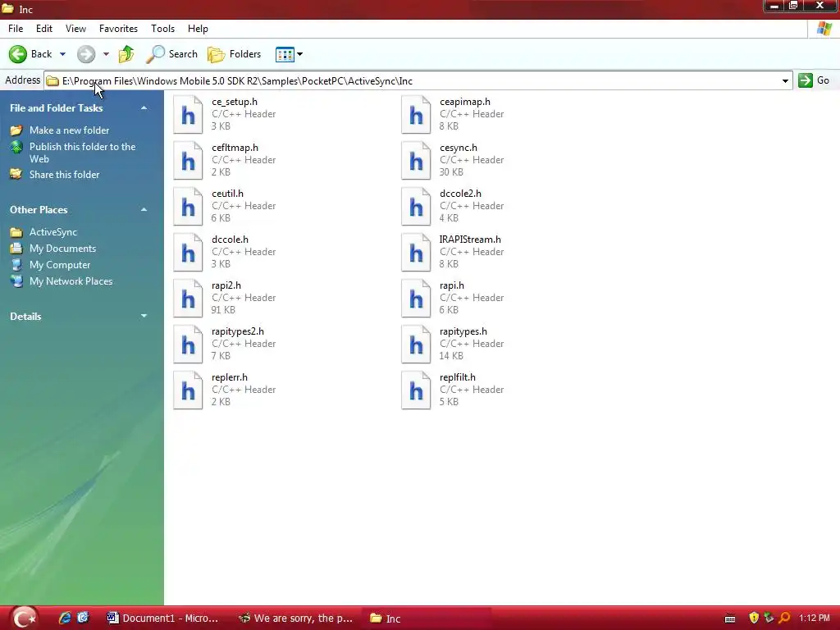Select the ce_setup.h file icon
Viewport: 840px width, 630px height.
click(188, 115)
